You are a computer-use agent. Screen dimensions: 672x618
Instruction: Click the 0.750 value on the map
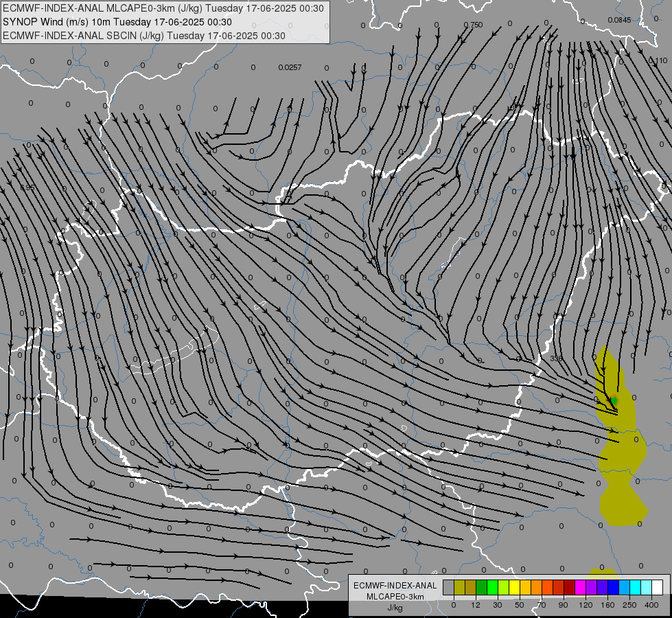point(473,25)
